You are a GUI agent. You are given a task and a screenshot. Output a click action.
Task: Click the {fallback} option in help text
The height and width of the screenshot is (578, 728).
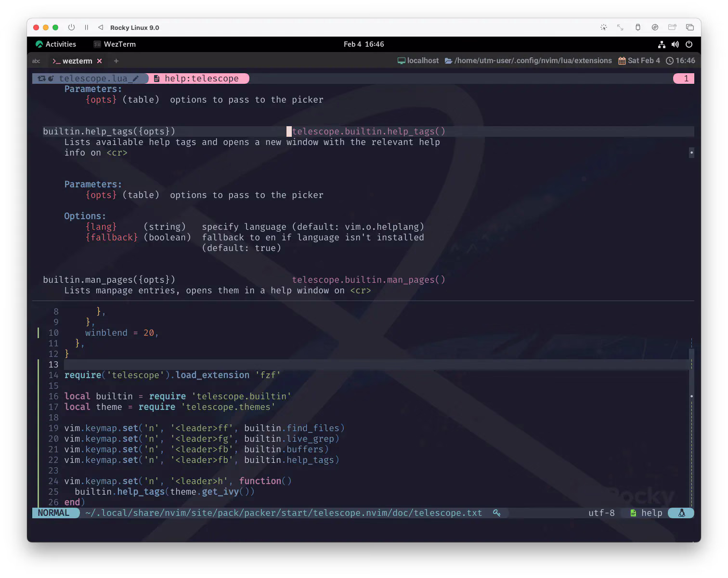112,237
